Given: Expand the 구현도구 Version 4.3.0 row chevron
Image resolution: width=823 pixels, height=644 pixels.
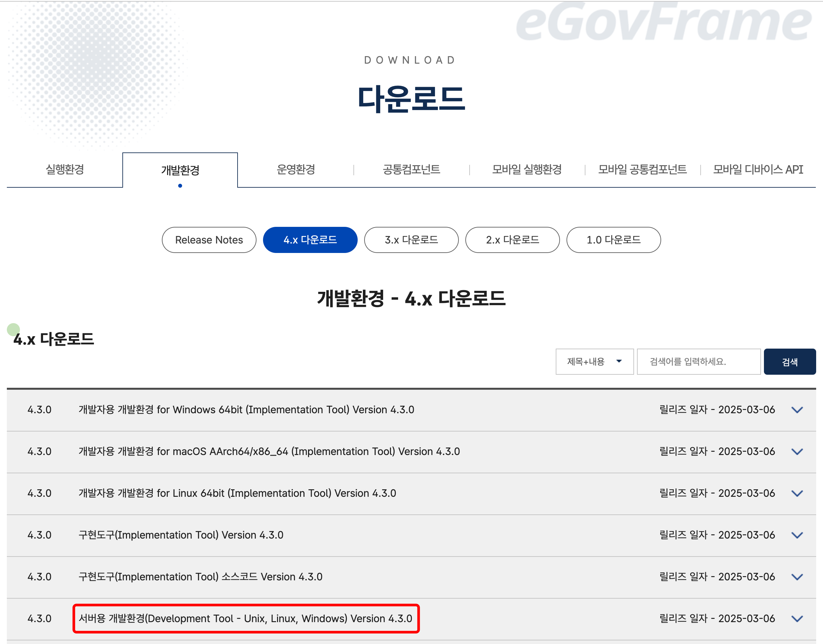Looking at the screenshot, I should [x=797, y=535].
